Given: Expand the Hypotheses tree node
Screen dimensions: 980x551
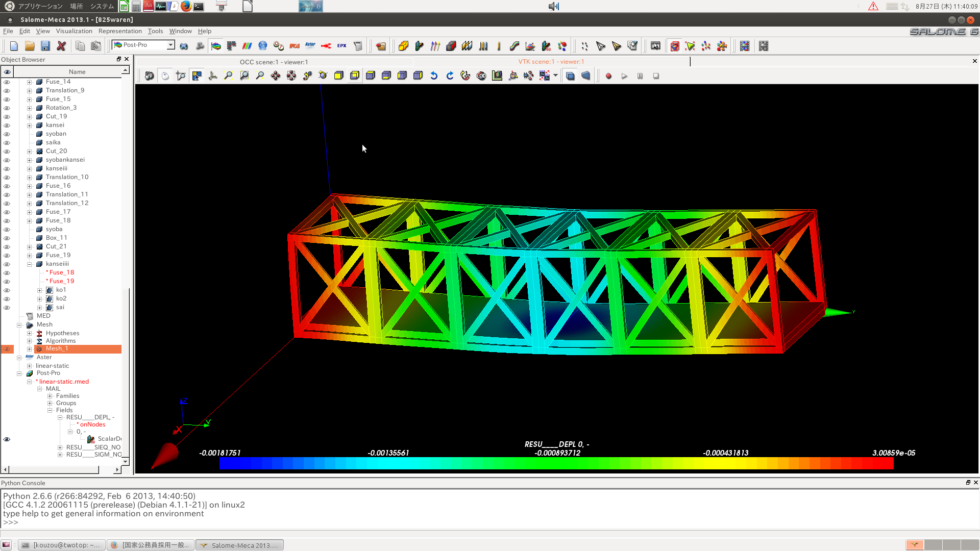Looking at the screenshot, I should tap(29, 334).
